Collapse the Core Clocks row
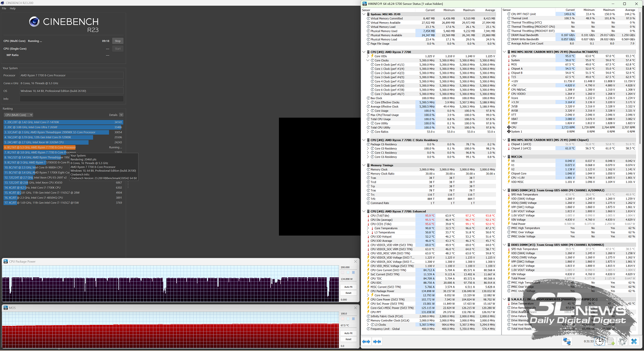Image resolution: width=644 pixels, height=351 pixels. point(368,60)
